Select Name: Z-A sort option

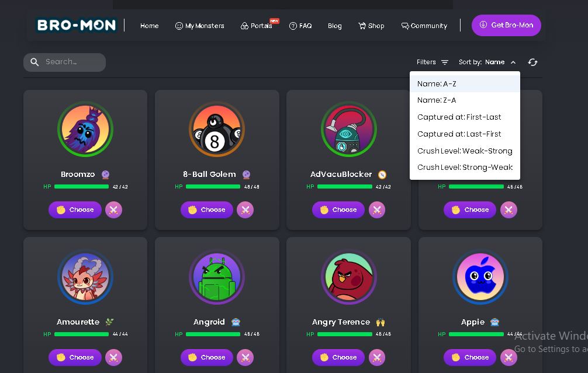click(437, 100)
